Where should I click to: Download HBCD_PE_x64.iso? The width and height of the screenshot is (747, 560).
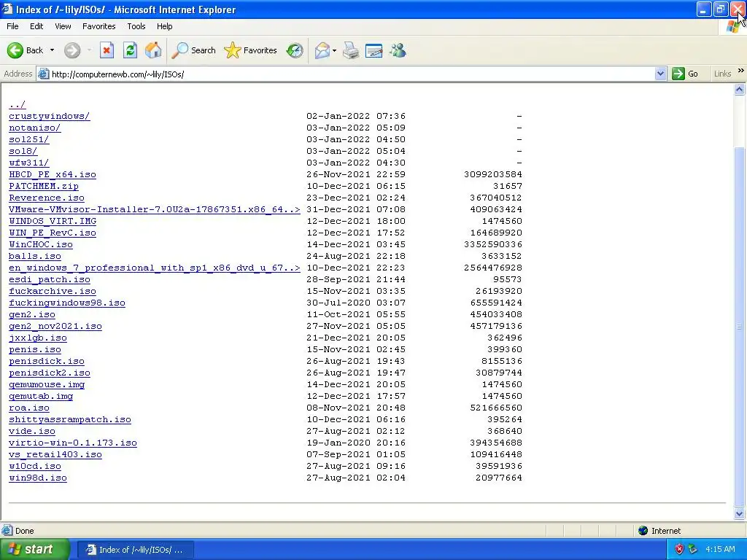tap(53, 174)
